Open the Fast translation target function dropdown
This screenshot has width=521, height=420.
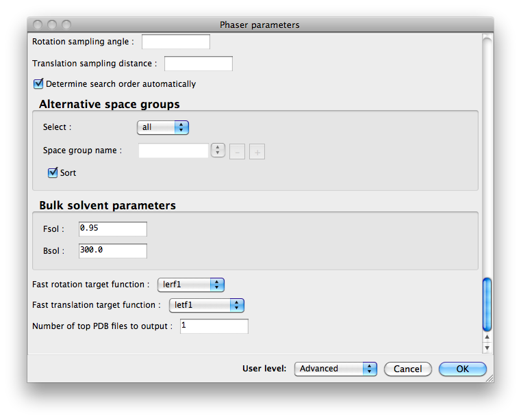click(x=206, y=305)
